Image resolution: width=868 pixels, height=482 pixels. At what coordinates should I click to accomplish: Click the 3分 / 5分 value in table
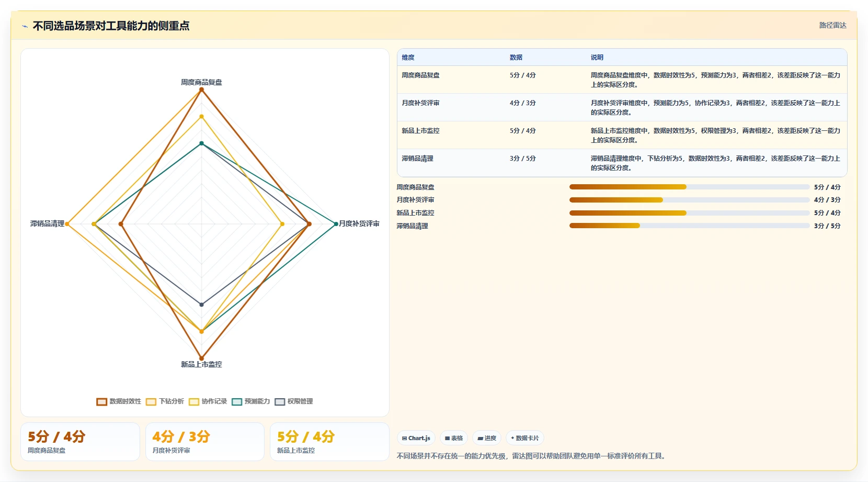(x=523, y=159)
